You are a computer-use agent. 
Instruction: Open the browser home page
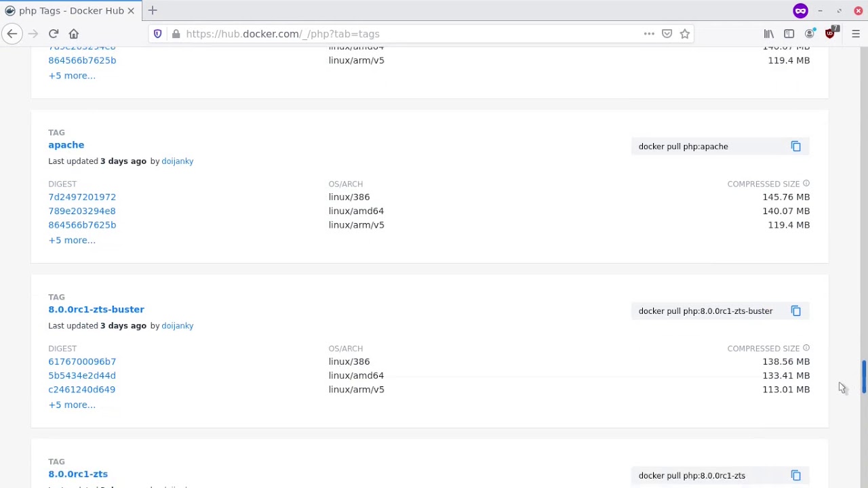tap(74, 34)
